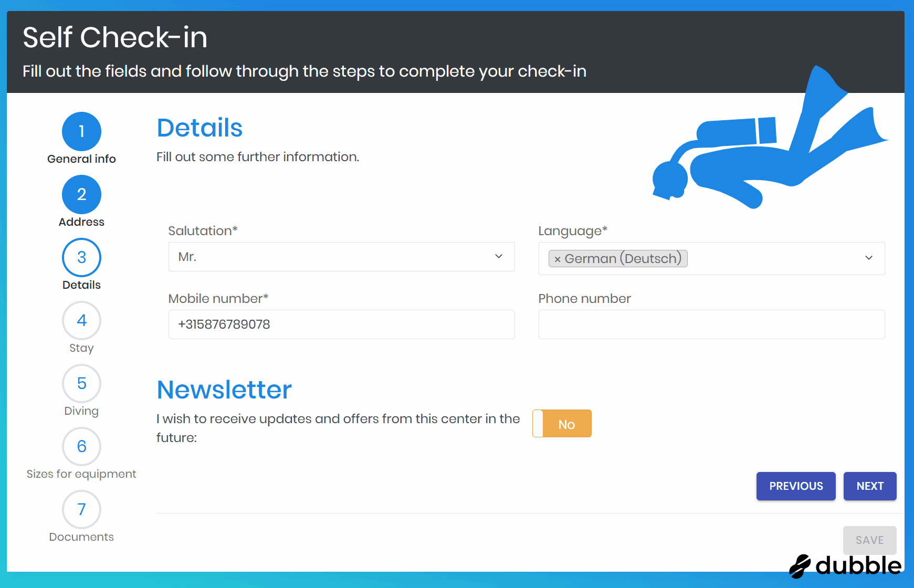Remove German (Deutsch) language tag

(558, 259)
